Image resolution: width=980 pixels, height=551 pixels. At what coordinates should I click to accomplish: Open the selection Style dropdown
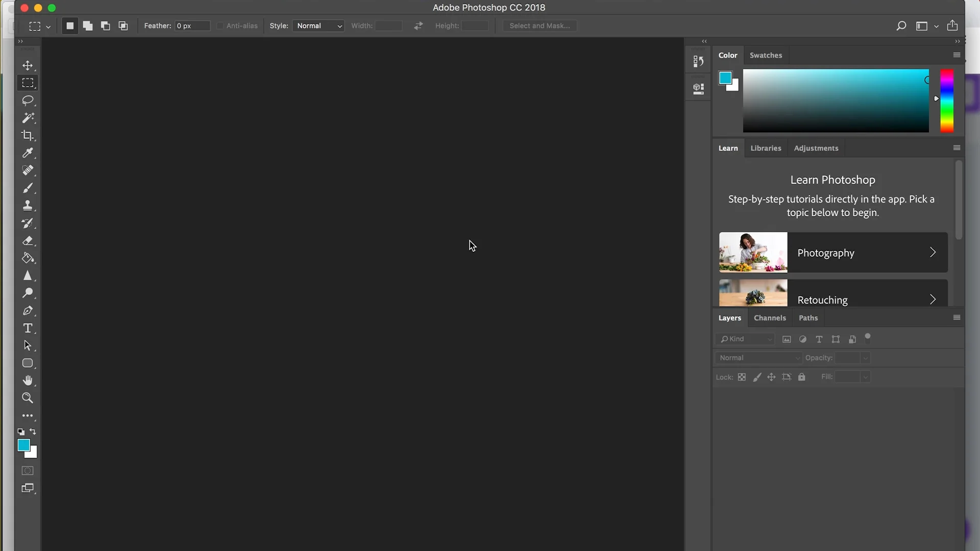pyautogui.click(x=318, y=26)
